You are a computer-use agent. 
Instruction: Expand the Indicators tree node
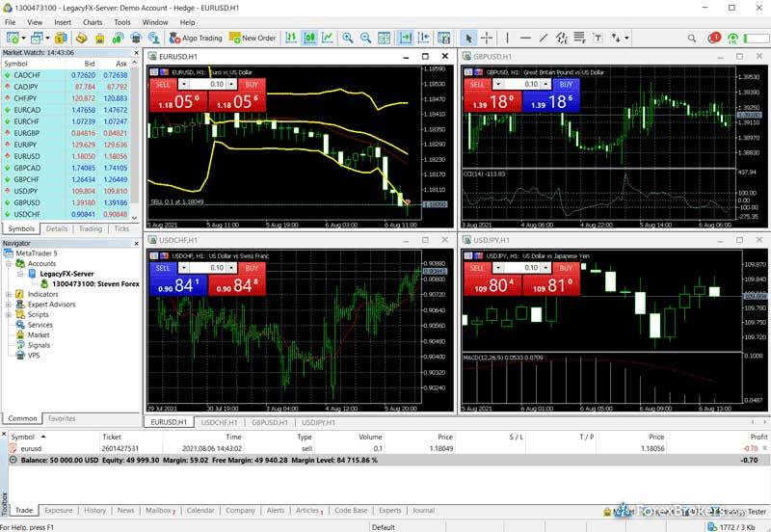pos(9,294)
